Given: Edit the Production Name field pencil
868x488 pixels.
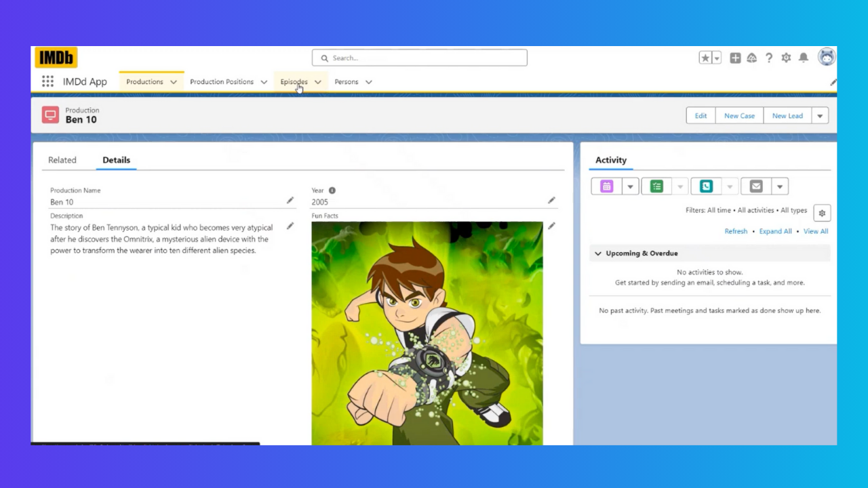Looking at the screenshot, I should tap(290, 201).
